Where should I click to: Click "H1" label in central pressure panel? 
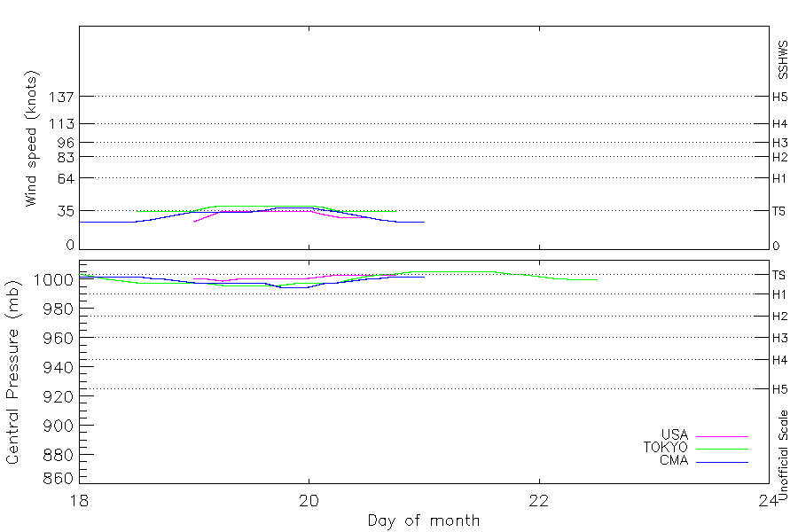click(779, 294)
